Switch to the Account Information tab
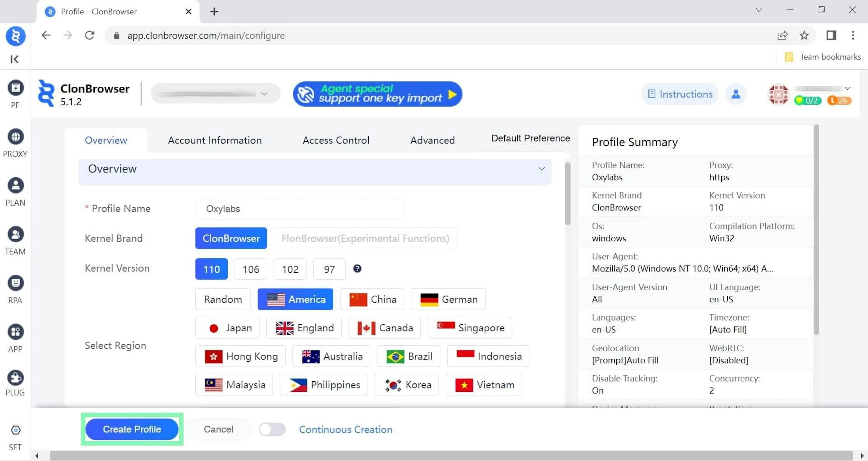Screen dimensions: 868x461 pos(215,140)
